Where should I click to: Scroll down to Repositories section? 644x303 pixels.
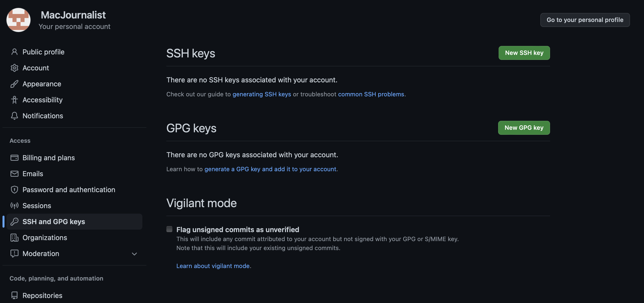tap(42, 295)
